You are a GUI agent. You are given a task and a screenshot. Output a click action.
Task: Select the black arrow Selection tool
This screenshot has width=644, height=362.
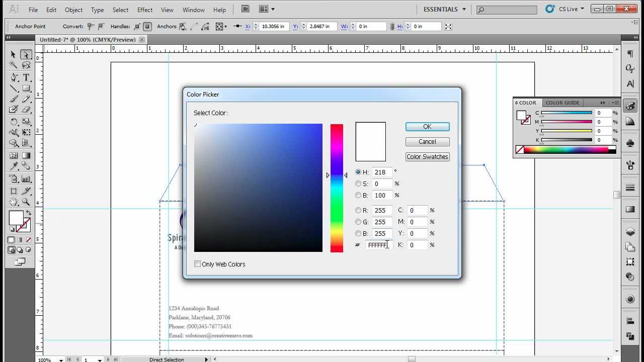point(14,54)
